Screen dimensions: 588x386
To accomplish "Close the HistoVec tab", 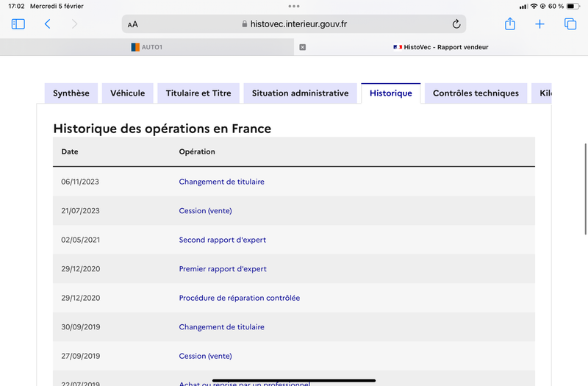I will [303, 47].
